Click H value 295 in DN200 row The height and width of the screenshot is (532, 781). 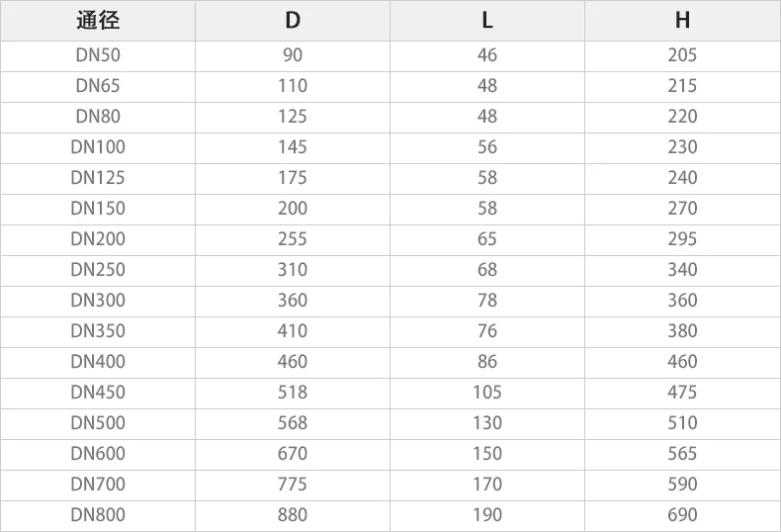[682, 239]
